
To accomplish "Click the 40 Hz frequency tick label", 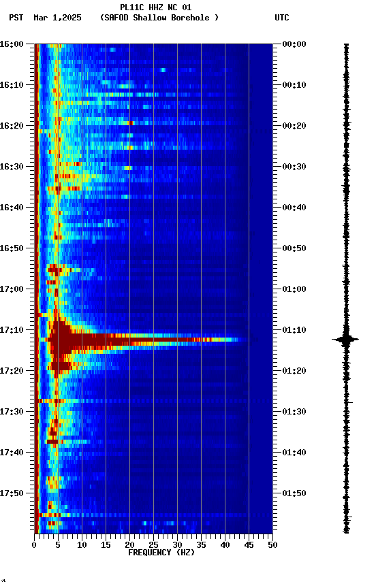I will (x=225, y=545).
